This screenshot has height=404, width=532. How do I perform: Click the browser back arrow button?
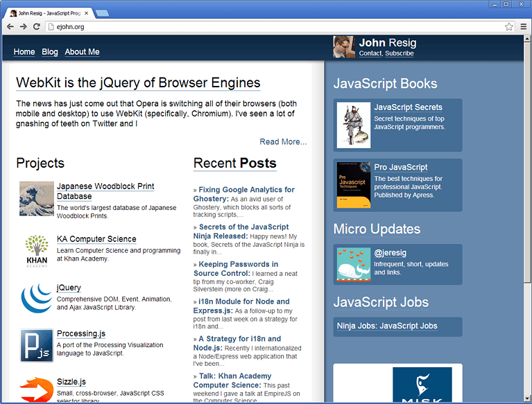10,26
